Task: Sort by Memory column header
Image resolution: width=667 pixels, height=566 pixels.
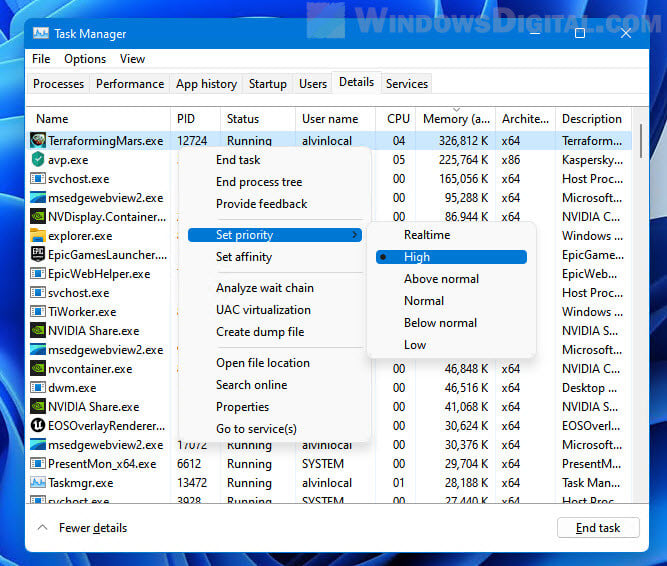Action: (456, 119)
